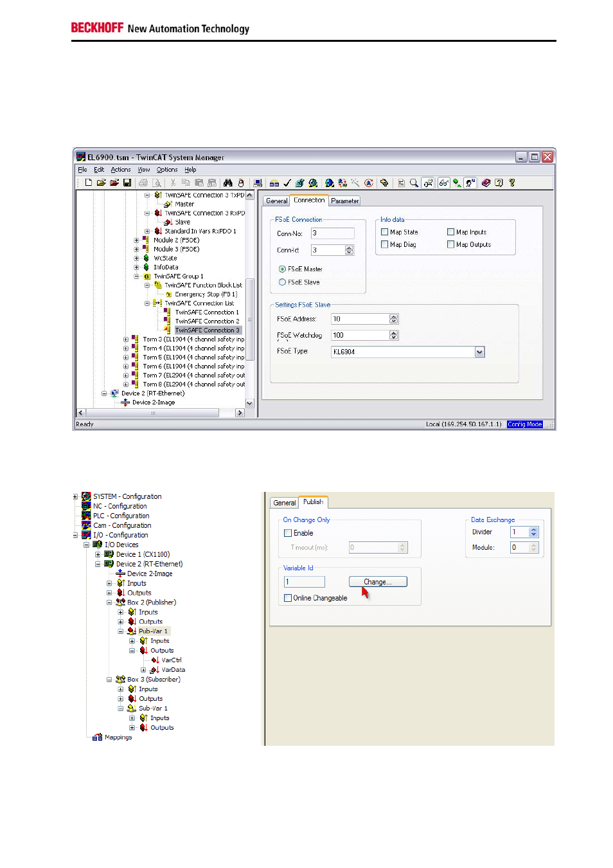
Task: Click Config Mode in the status bar
Action: tap(525, 424)
